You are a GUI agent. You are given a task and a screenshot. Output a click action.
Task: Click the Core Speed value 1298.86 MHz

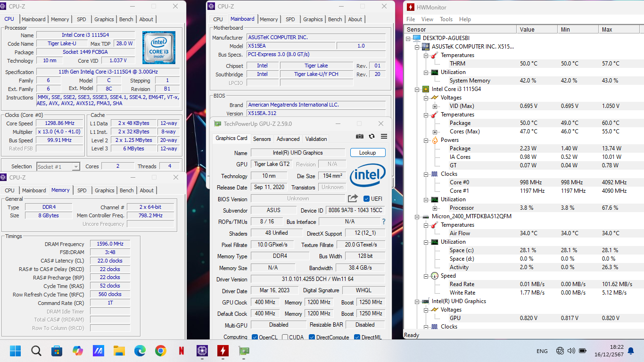click(60, 123)
